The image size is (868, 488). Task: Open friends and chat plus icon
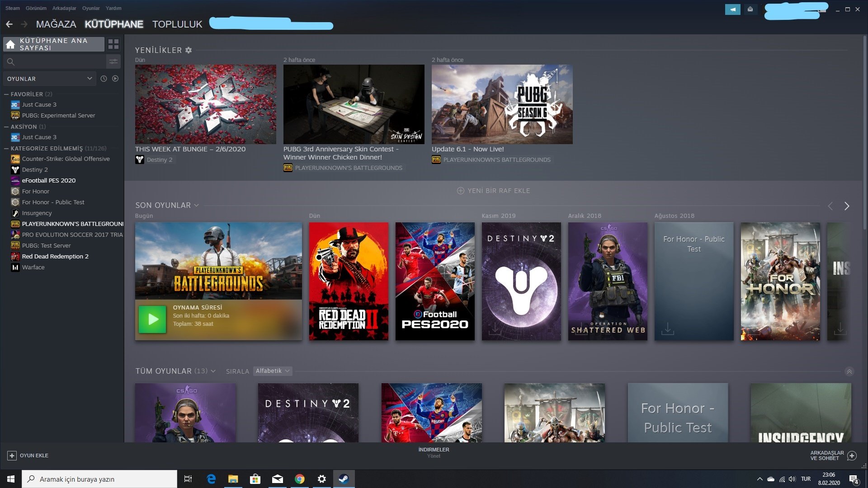[x=852, y=455]
